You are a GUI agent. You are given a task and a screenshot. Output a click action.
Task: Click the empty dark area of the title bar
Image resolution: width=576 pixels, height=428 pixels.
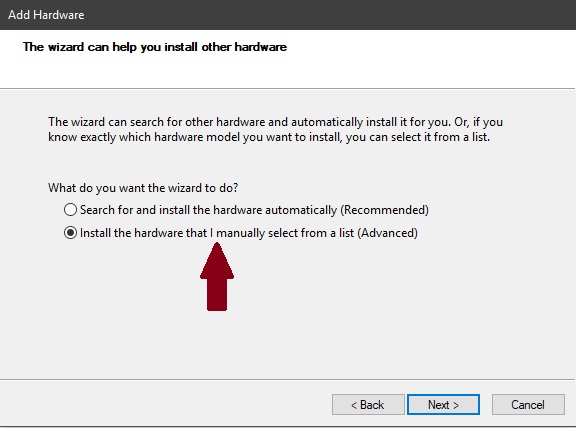(331, 15)
